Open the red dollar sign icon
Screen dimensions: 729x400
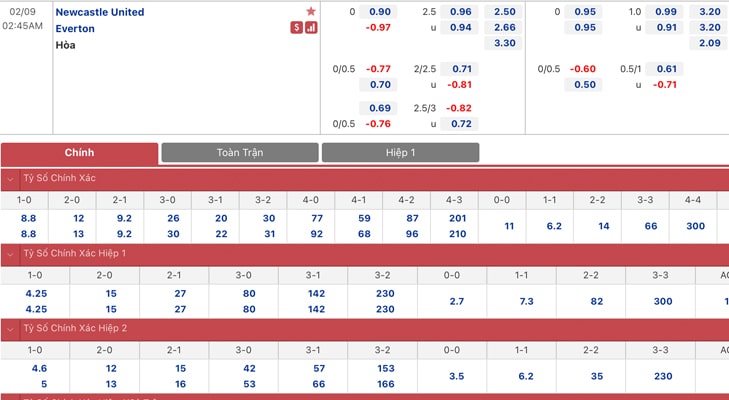click(x=297, y=28)
